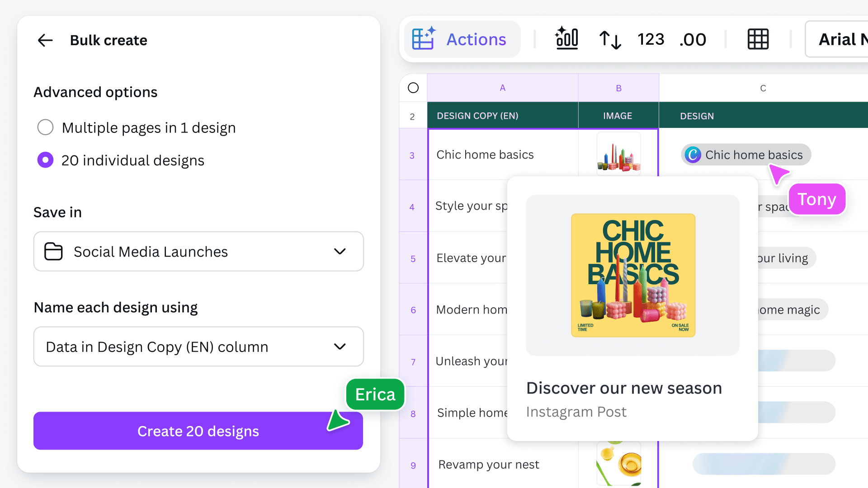Open the Name each design using dropdown
Image resolution: width=868 pixels, height=488 pixels.
pos(340,347)
